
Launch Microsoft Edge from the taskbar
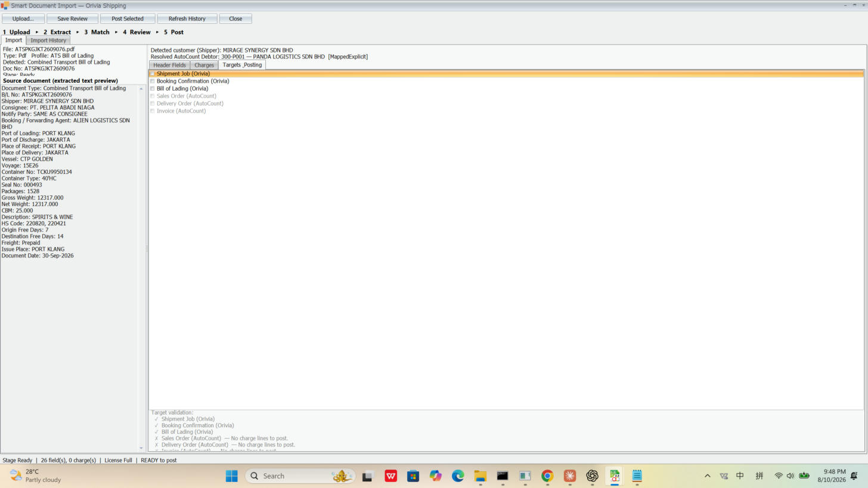[x=458, y=475]
